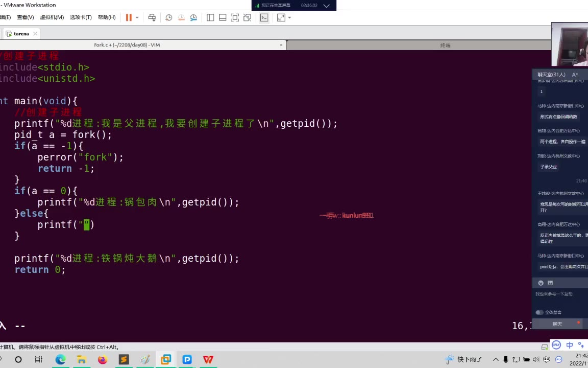Image resolution: width=588 pixels, height=368 pixels.
Task: Expand the stretch guest display dropdown arrow
Action: [289, 18]
